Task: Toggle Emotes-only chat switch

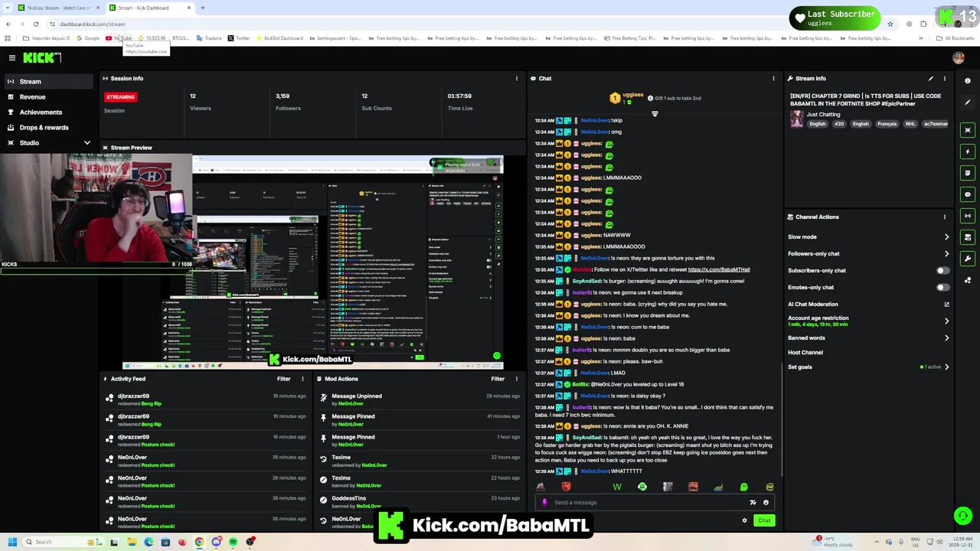Action: 942,287
